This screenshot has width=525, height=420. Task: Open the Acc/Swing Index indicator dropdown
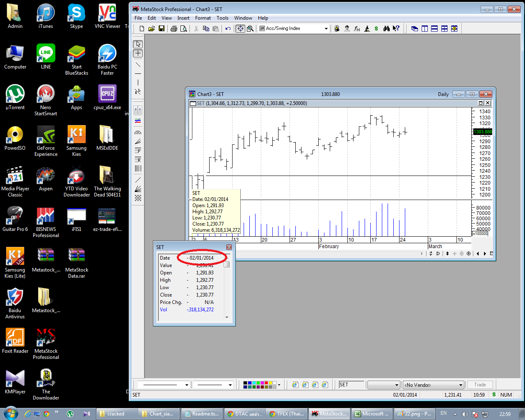326,29
